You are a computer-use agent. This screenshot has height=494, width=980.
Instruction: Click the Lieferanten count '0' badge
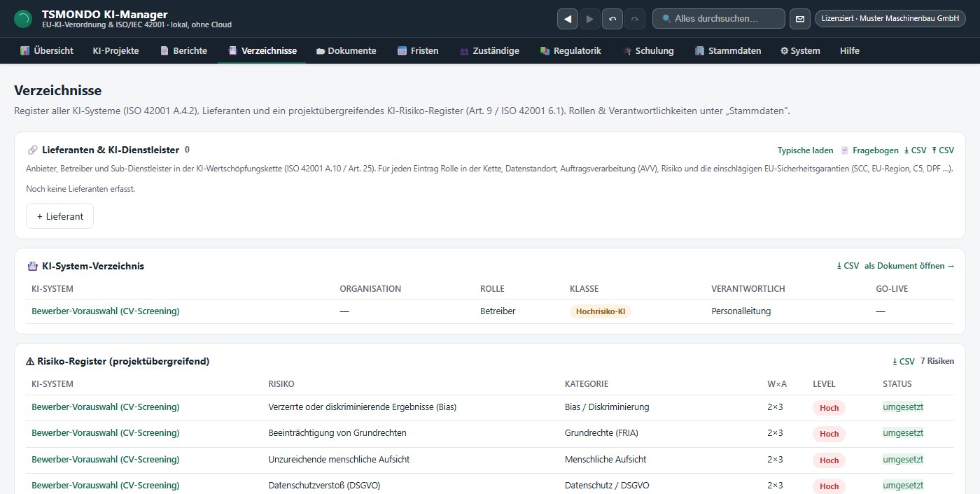pos(187,150)
